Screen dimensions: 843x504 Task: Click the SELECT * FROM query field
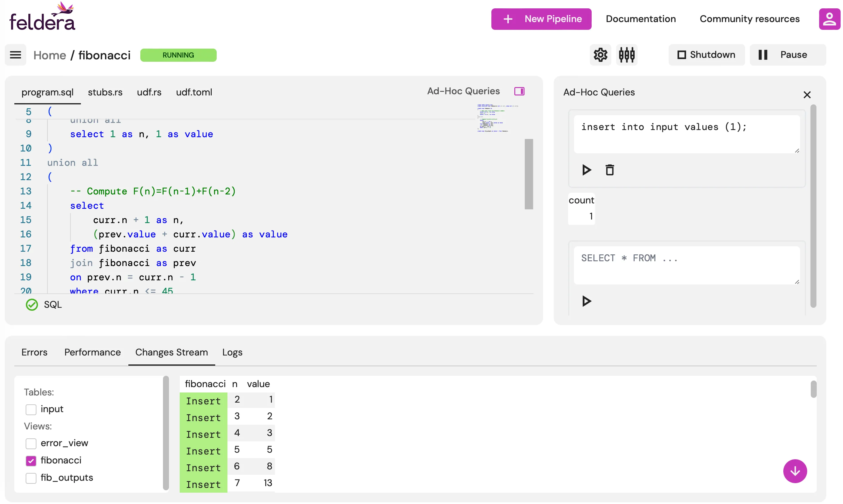(x=687, y=265)
